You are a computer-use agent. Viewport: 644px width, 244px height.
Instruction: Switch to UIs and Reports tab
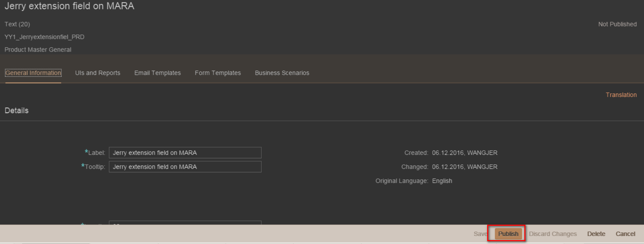coord(98,73)
